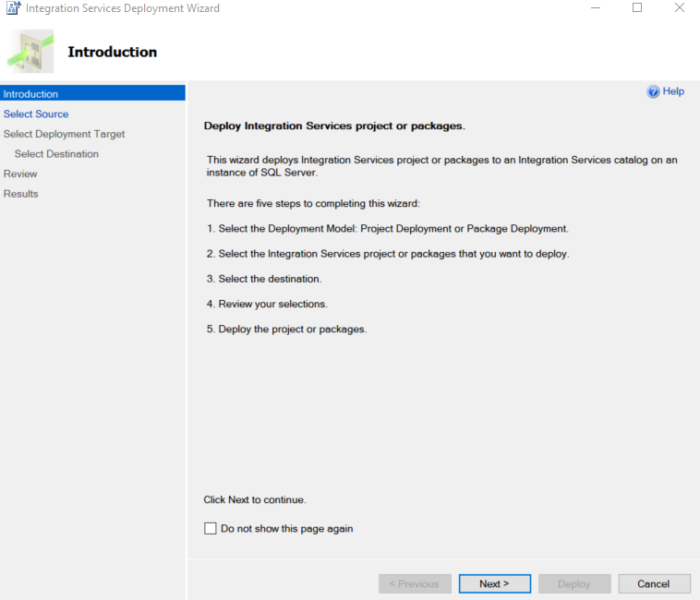Open the Select Deployment Target step
This screenshot has width=700, height=600.
(x=64, y=134)
